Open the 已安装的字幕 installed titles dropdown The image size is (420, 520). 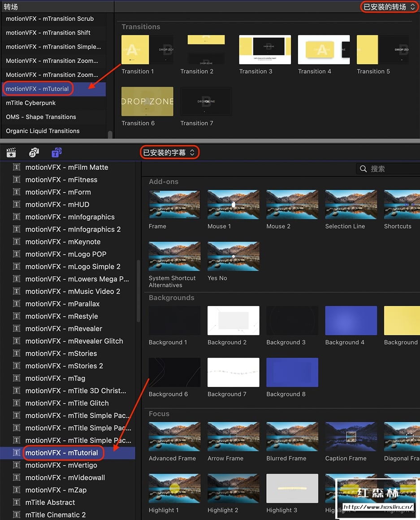[x=169, y=152]
